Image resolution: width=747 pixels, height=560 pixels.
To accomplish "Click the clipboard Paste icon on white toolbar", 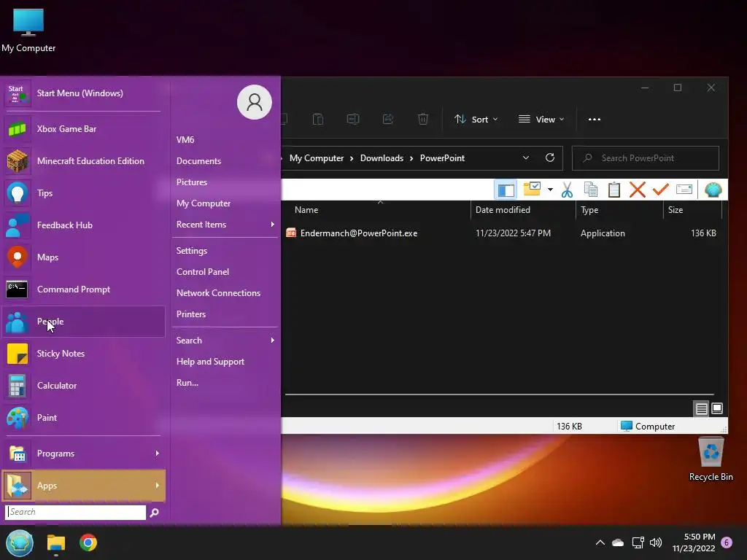I will click(x=614, y=190).
